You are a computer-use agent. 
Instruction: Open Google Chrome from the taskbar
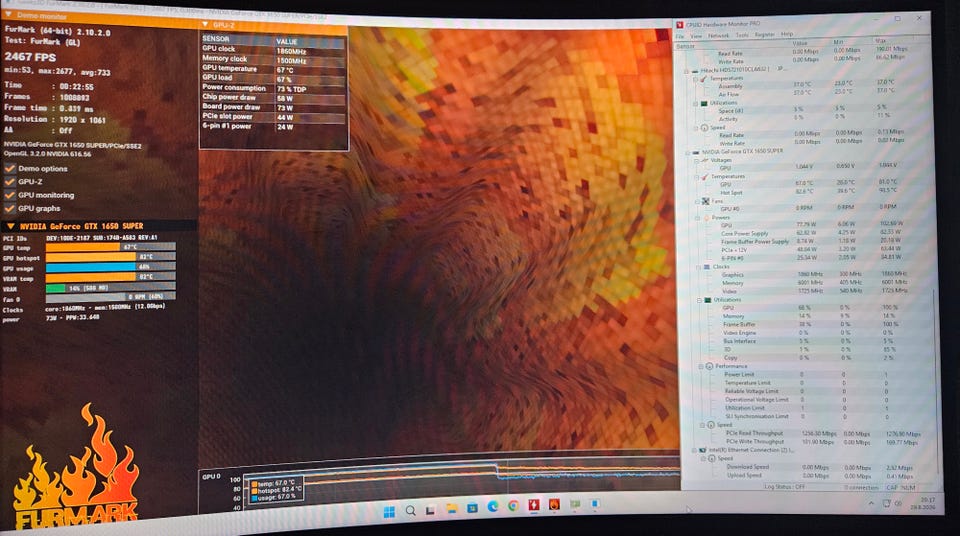tap(513, 506)
